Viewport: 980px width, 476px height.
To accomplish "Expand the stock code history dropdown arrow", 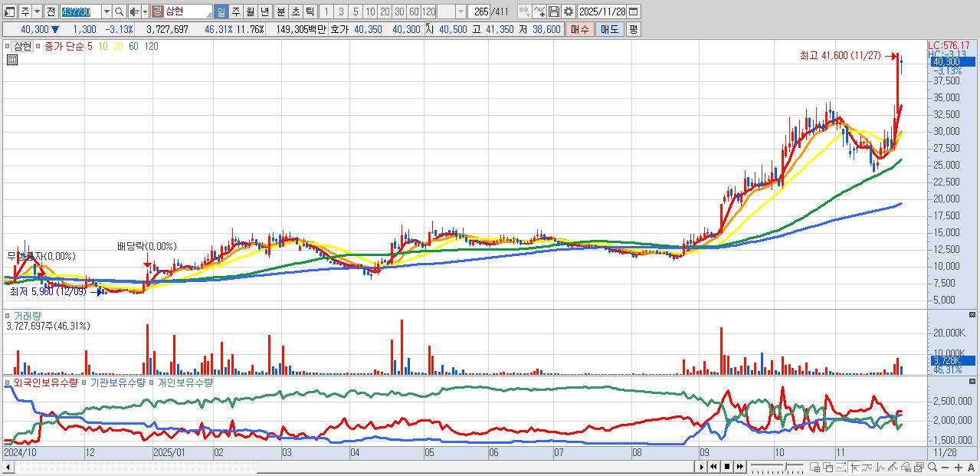I will pos(107,11).
